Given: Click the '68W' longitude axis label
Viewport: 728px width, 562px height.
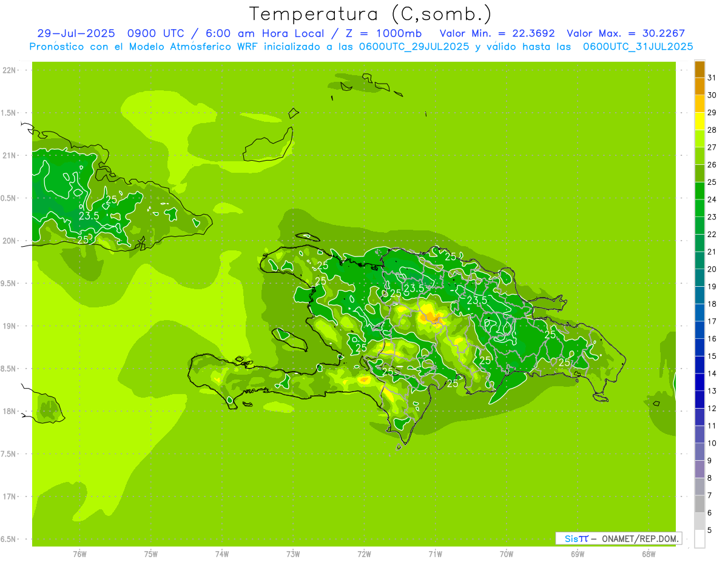Looking at the screenshot, I should point(648,554).
